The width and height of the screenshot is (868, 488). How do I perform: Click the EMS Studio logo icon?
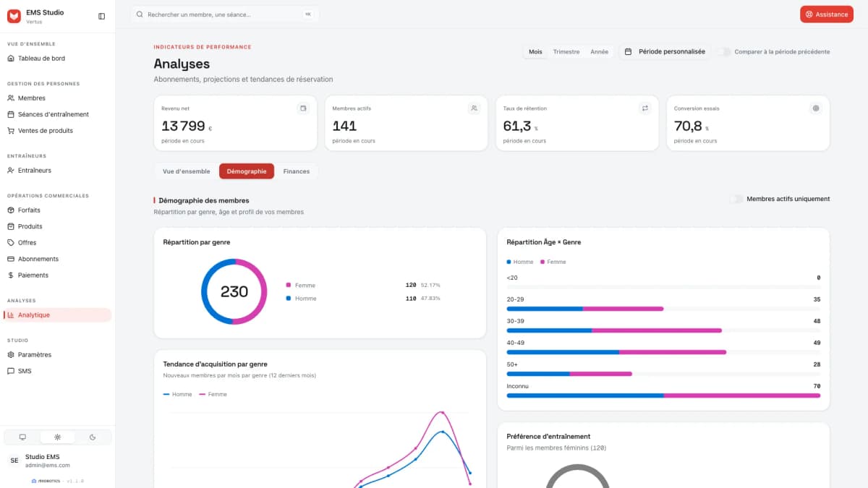(x=14, y=16)
